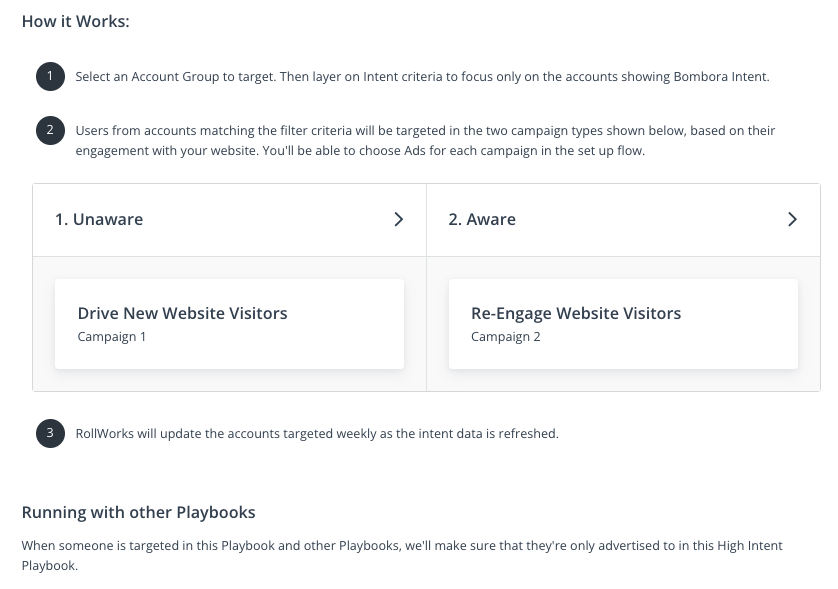Select the 'Campaign 1' label
Viewport: 838px width, 589px height.
[111, 337]
